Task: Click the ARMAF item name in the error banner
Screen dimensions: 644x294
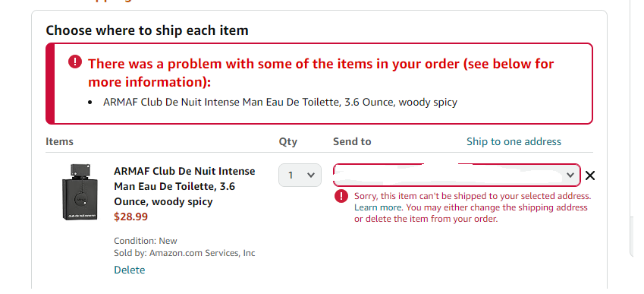Action: (280, 102)
